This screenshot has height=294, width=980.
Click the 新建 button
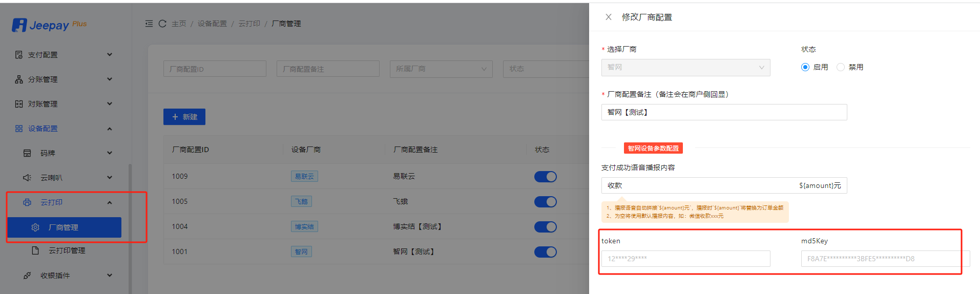coord(184,117)
